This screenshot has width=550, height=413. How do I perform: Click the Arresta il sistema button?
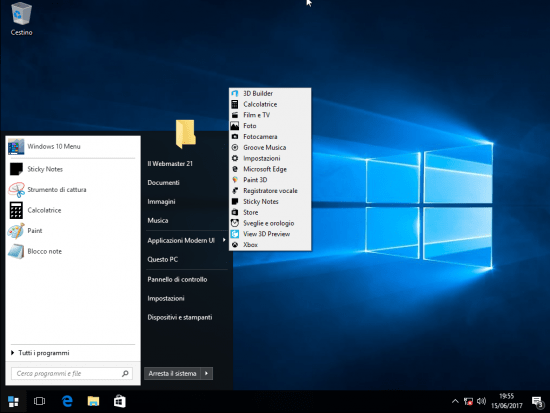[x=172, y=373]
